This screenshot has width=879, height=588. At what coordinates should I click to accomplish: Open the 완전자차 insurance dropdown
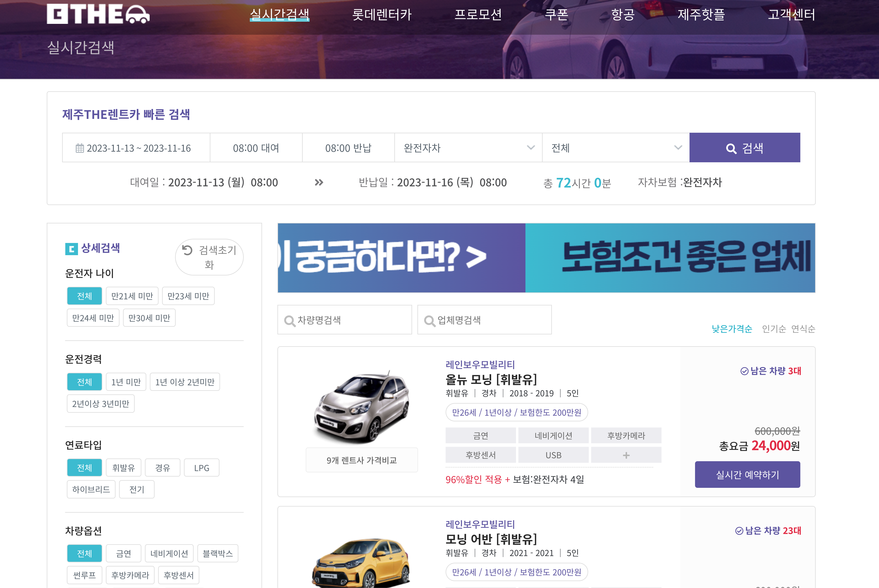click(468, 148)
